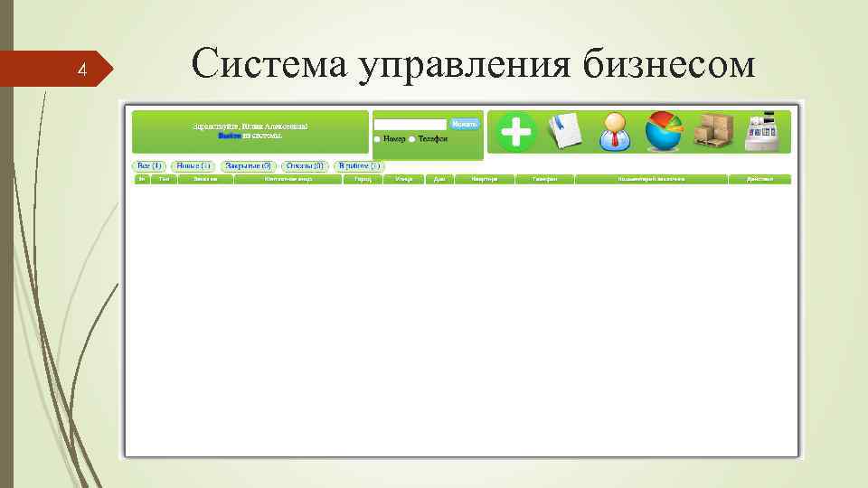Click the Тип column header
Viewport: 868px width, 488px height.
[164, 179]
